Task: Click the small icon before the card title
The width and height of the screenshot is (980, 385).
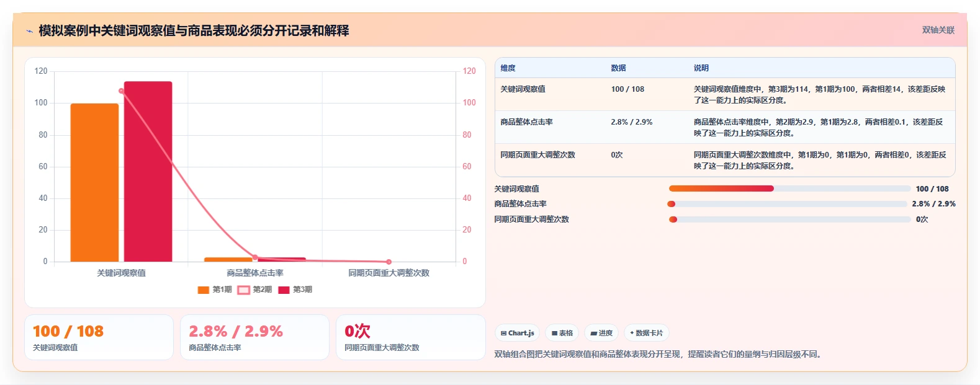Action: [29, 31]
